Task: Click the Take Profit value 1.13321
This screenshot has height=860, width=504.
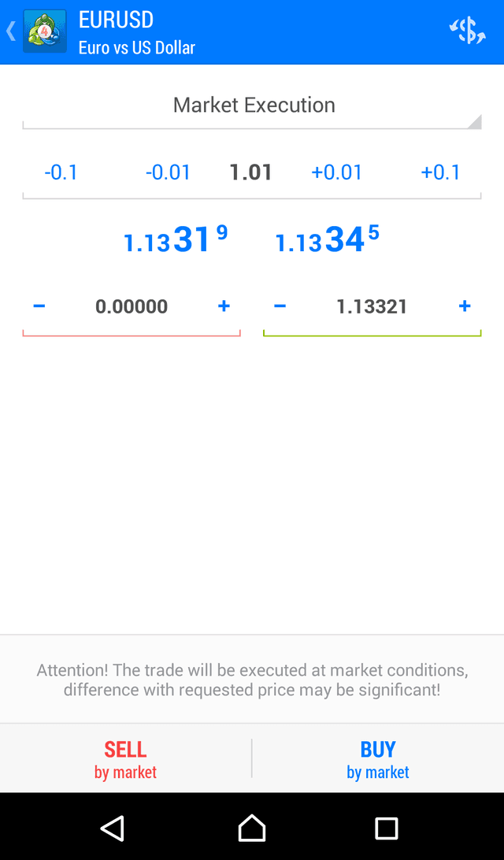Action: click(x=372, y=306)
